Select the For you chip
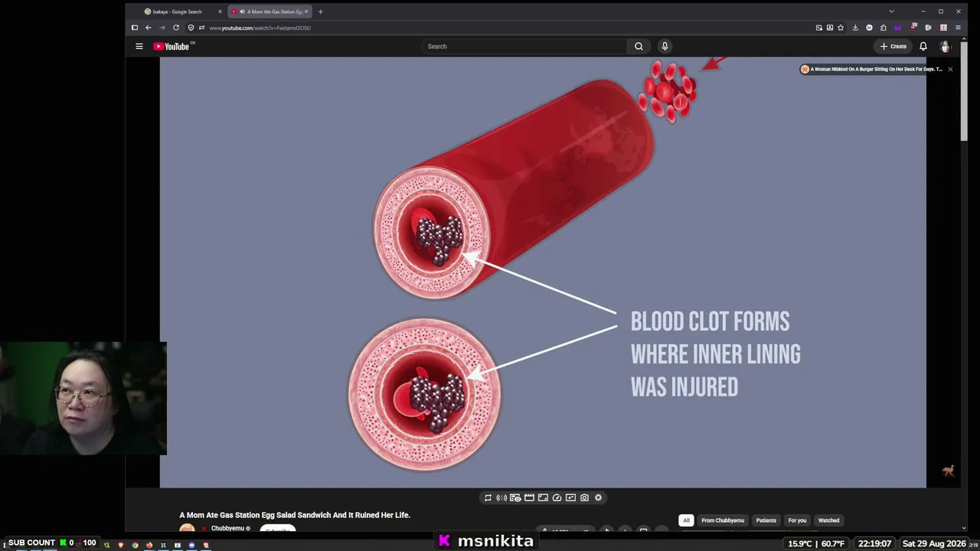Viewport: 980px width, 551px height. coord(797,520)
